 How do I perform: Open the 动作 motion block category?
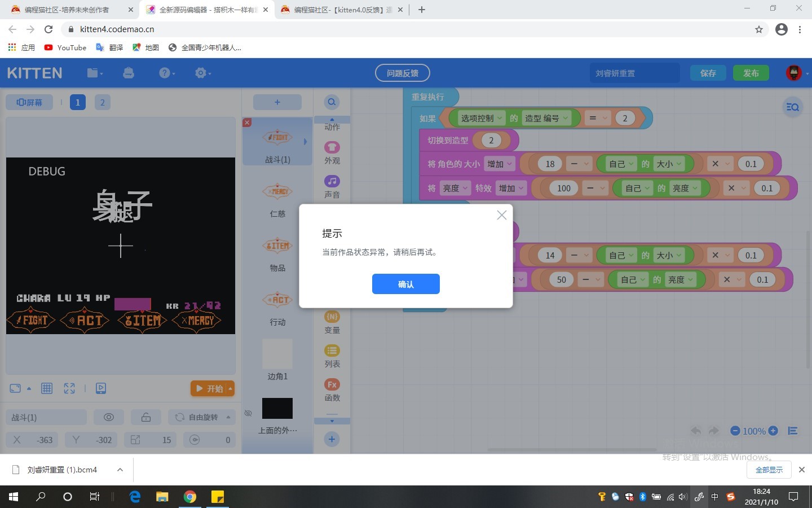point(332,127)
